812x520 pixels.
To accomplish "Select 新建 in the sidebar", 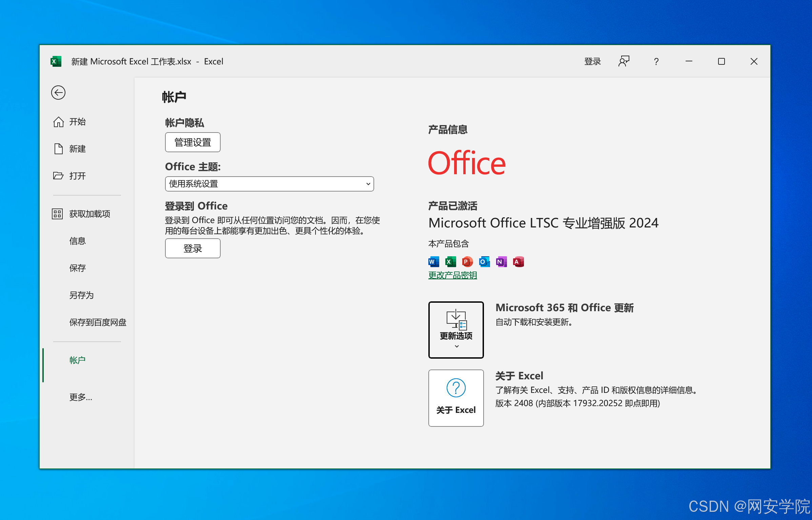I will (77, 149).
